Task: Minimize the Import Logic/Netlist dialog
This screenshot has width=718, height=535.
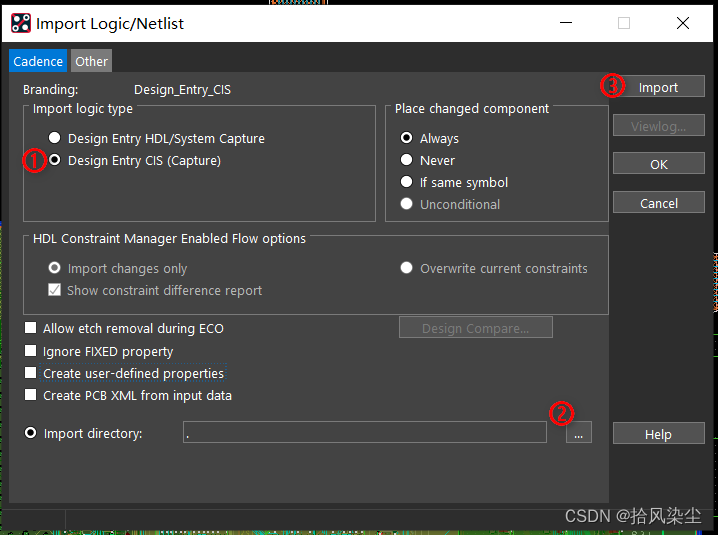Action: [x=566, y=23]
